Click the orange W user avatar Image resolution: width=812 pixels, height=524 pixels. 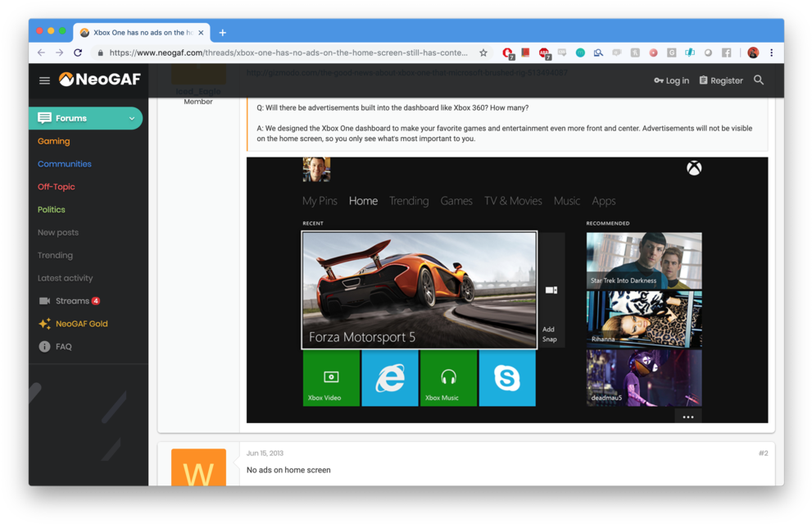tap(198, 467)
